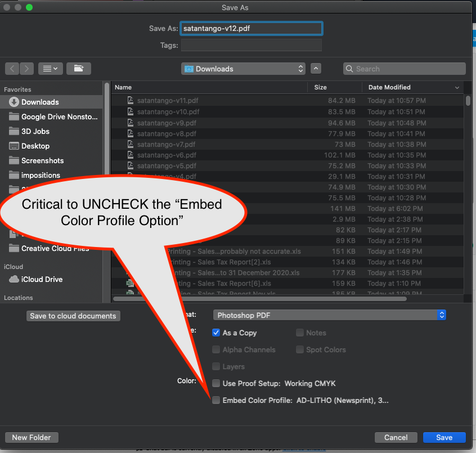The width and height of the screenshot is (476, 453).
Task: Click the sidebar vertical scrollbar
Action: (x=107, y=191)
